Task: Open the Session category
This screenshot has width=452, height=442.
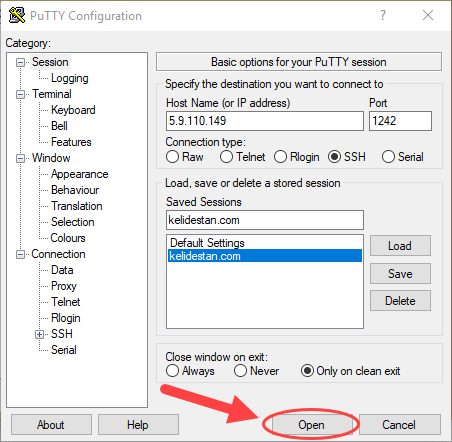Action: pos(50,62)
